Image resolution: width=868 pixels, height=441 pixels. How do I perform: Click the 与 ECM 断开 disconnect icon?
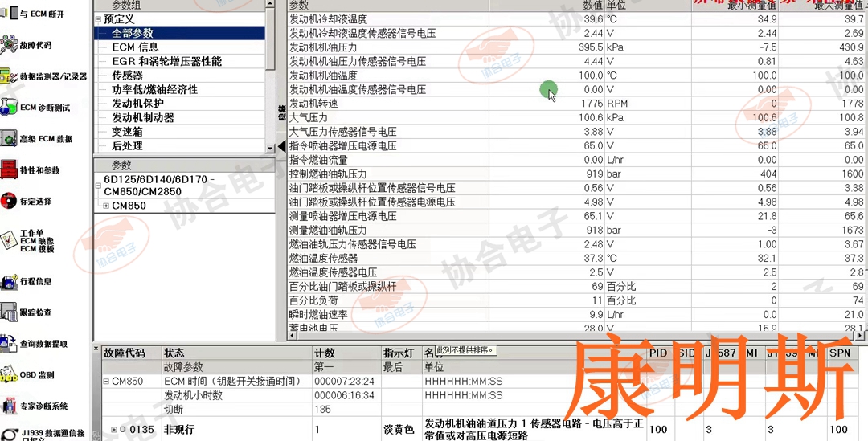tap(10, 12)
